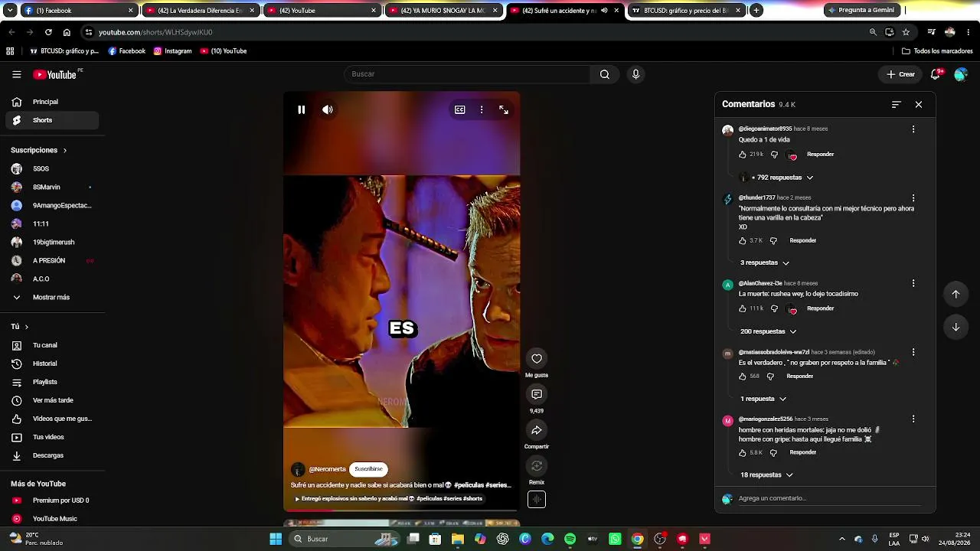Remix this Short
This screenshot has height=551, width=980.
(537, 466)
